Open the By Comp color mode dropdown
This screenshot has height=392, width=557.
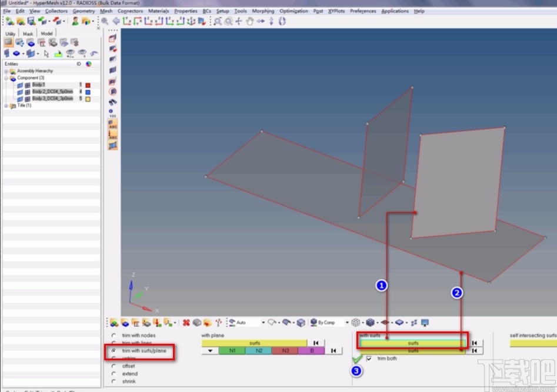(346, 323)
